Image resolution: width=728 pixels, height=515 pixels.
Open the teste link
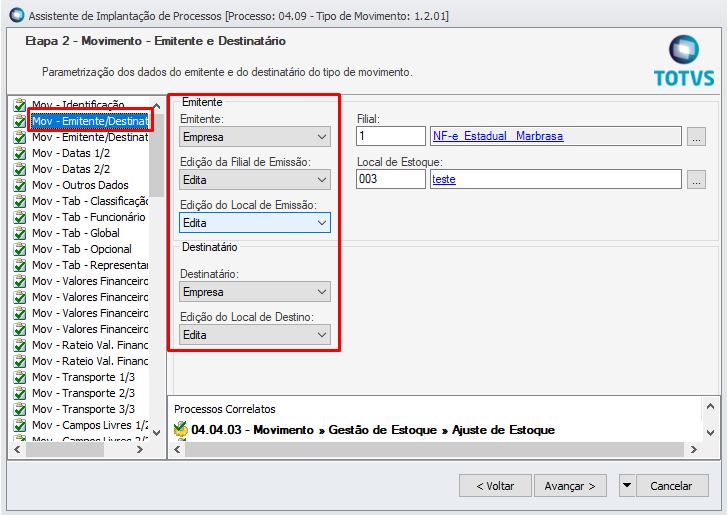coord(444,179)
